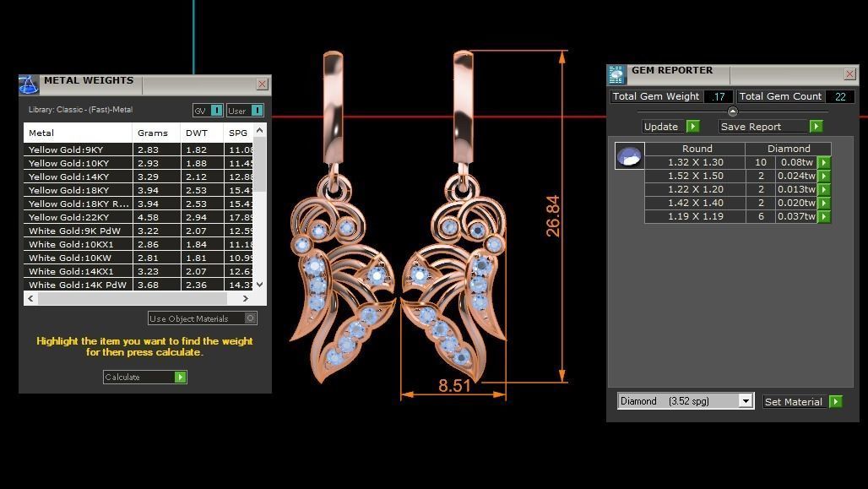This screenshot has height=489, width=868.
Task: Click the Metal Weights panel scale icon
Action: (x=29, y=84)
